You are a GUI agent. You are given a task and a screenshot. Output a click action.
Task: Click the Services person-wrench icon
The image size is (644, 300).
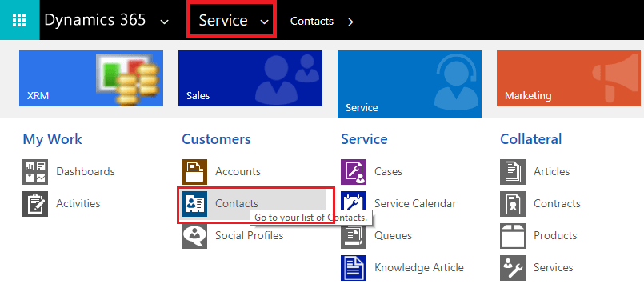tap(513, 268)
